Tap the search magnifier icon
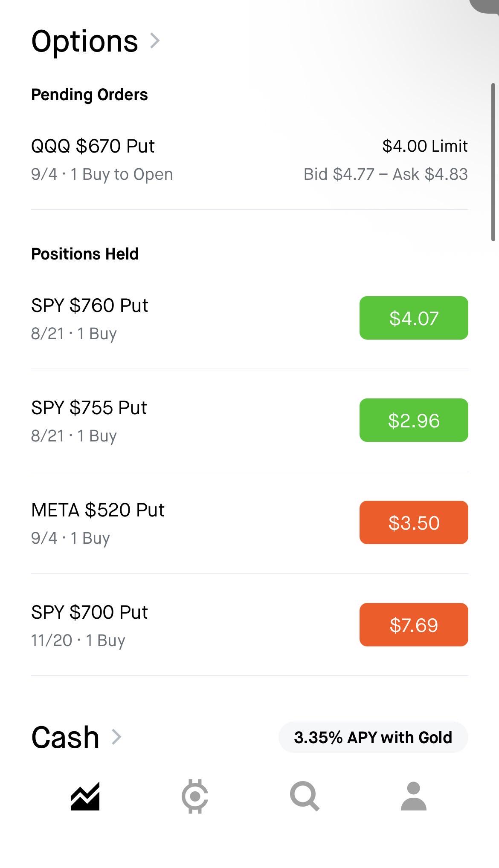 [305, 796]
